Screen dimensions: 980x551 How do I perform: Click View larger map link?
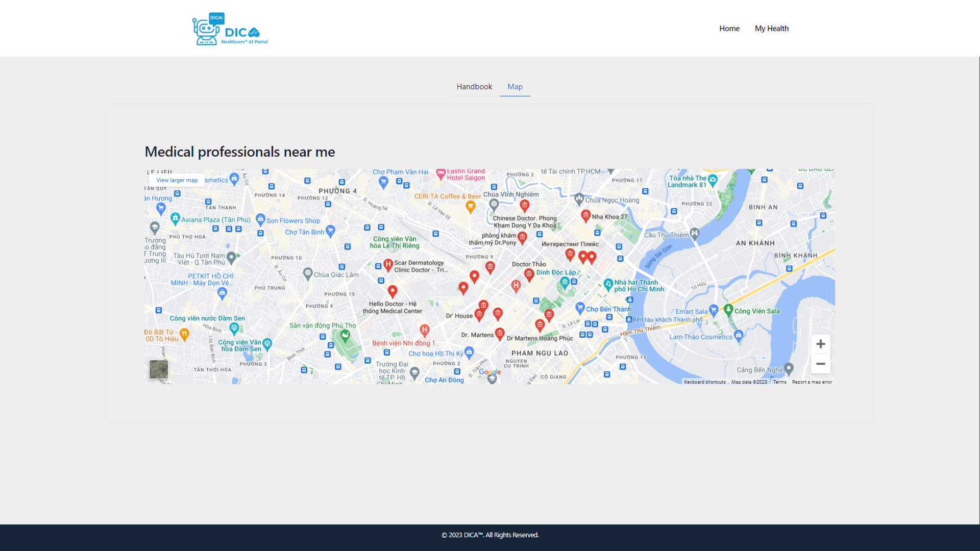[x=177, y=180]
